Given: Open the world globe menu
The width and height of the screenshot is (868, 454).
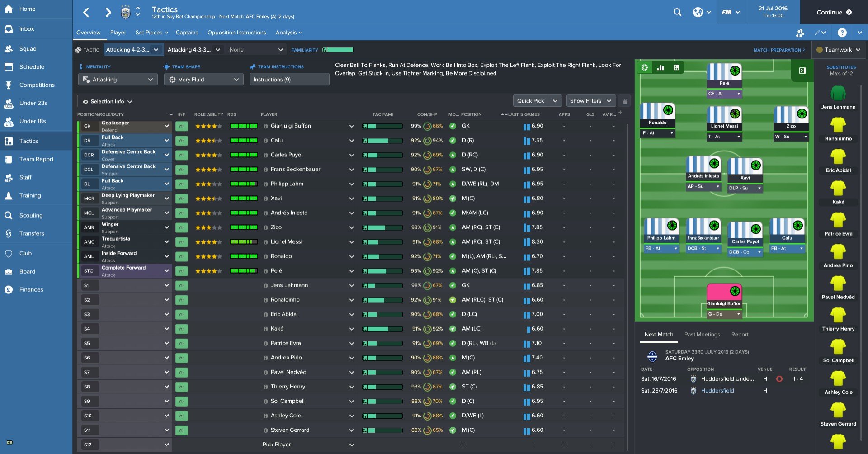Looking at the screenshot, I should 702,12.
